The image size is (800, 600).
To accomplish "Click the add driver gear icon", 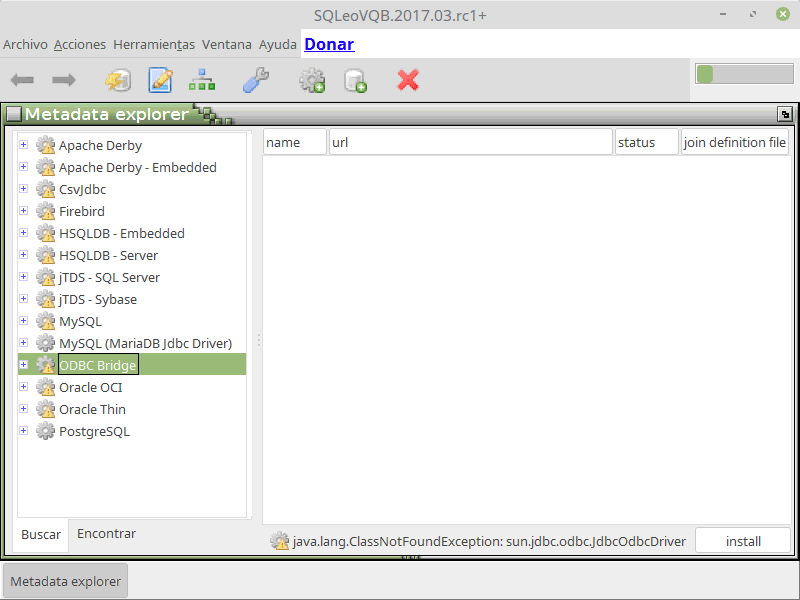I will [x=311, y=80].
